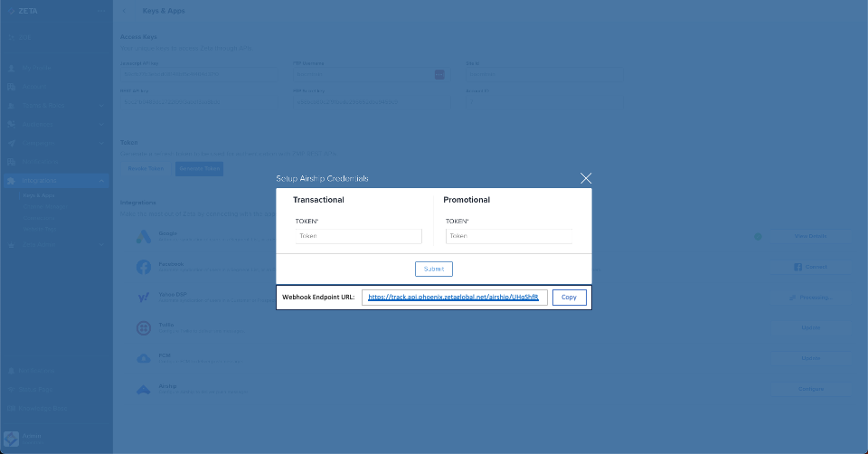Click the FCM cloud icon

pyautogui.click(x=143, y=358)
